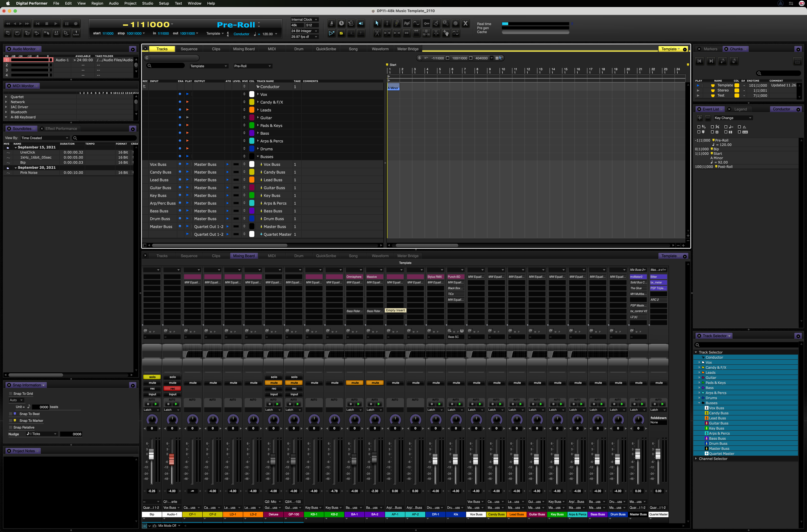Viewport: 807px width, 532px height.
Task: Switch to Meter Bridge tab in lower editor
Action: (408, 256)
